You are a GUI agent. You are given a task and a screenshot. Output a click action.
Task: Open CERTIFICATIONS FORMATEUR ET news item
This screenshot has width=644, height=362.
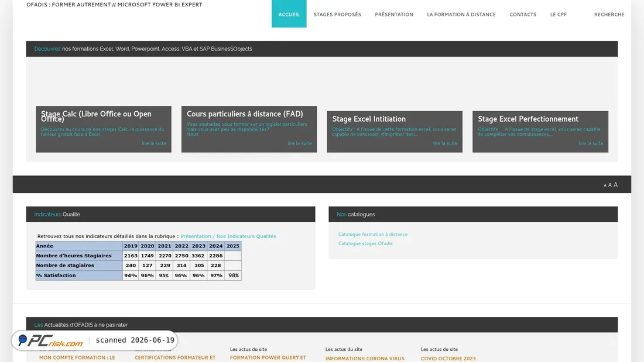click(x=175, y=358)
